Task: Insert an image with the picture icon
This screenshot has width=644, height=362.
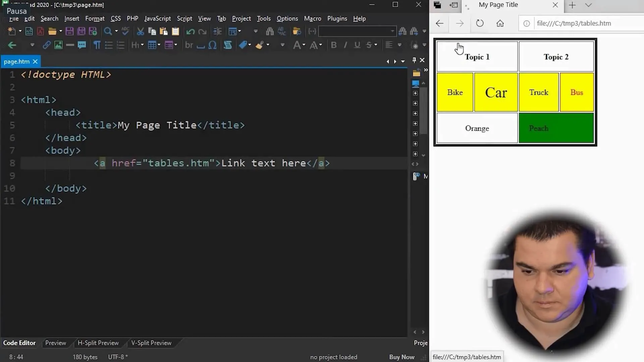Action: click(58, 45)
